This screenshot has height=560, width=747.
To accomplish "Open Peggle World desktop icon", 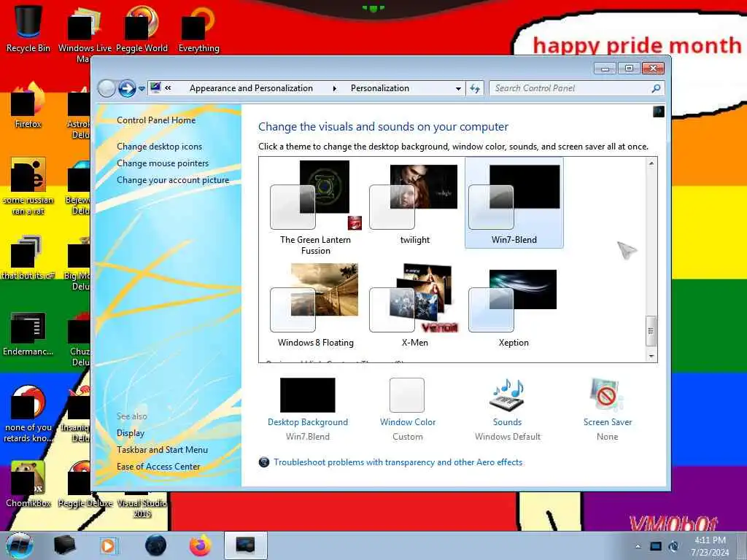I will (x=142, y=28).
